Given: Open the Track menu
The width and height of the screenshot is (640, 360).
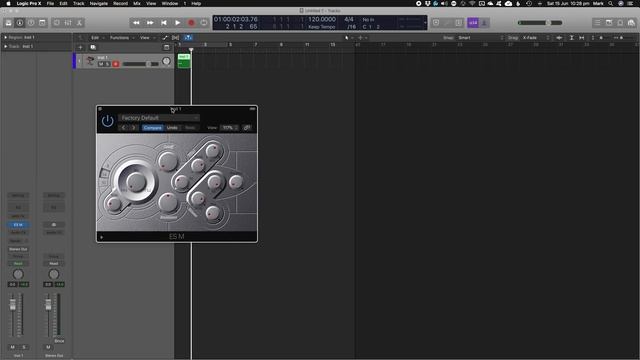Looking at the screenshot, I should [78, 3].
